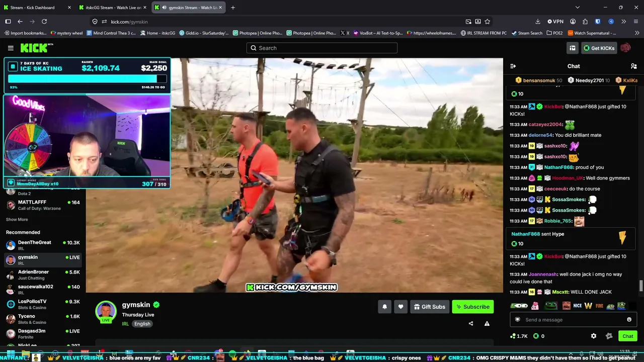Click the chat identity shield icon
Viewport: 644px width, 362px height.
point(518,320)
